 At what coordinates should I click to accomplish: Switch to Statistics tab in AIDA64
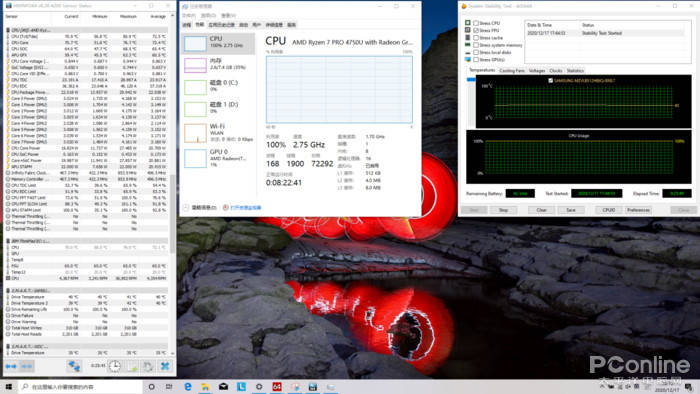[575, 71]
